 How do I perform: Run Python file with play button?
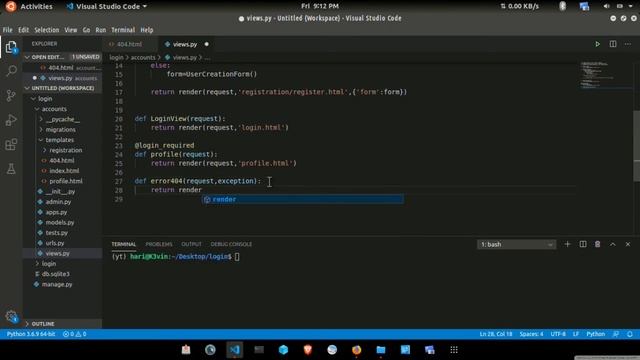(597, 44)
